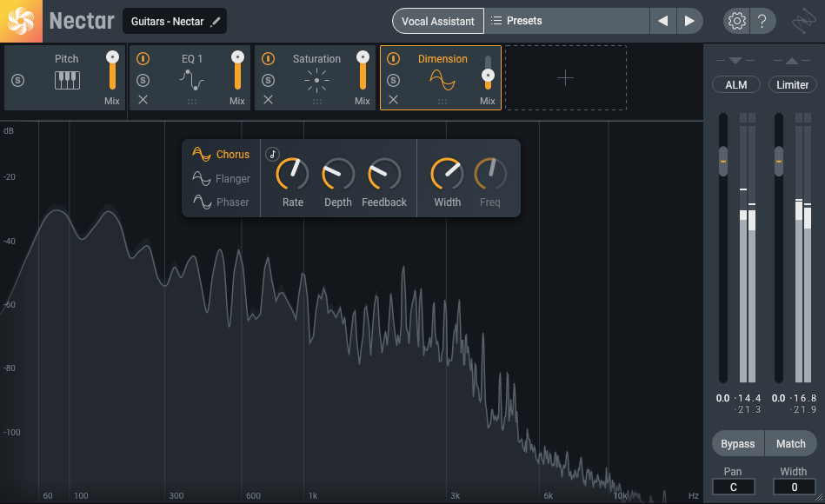This screenshot has height=504, width=825.
Task: Click the -14.4 input peak reading
Action: coord(748,398)
